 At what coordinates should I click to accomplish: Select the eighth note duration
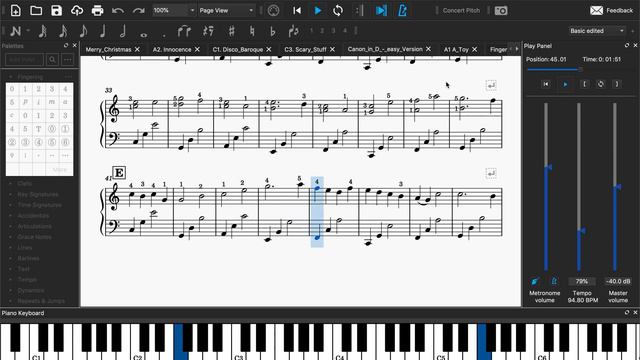(83, 31)
